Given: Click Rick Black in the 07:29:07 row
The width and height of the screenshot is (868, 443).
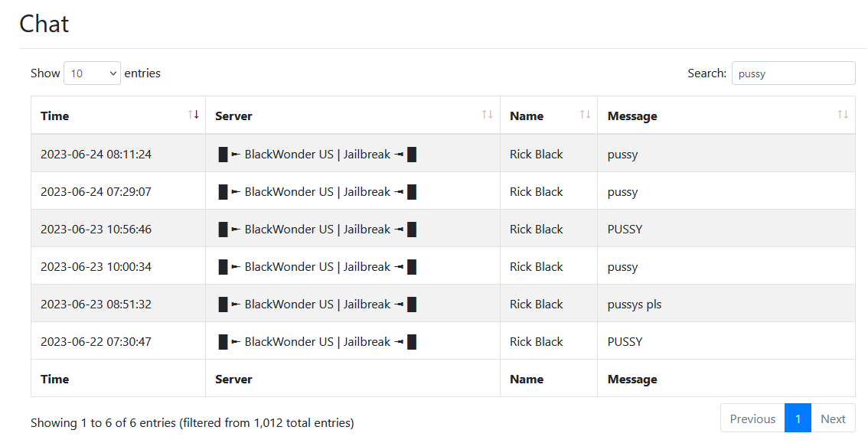Looking at the screenshot, I should (536, 191).
